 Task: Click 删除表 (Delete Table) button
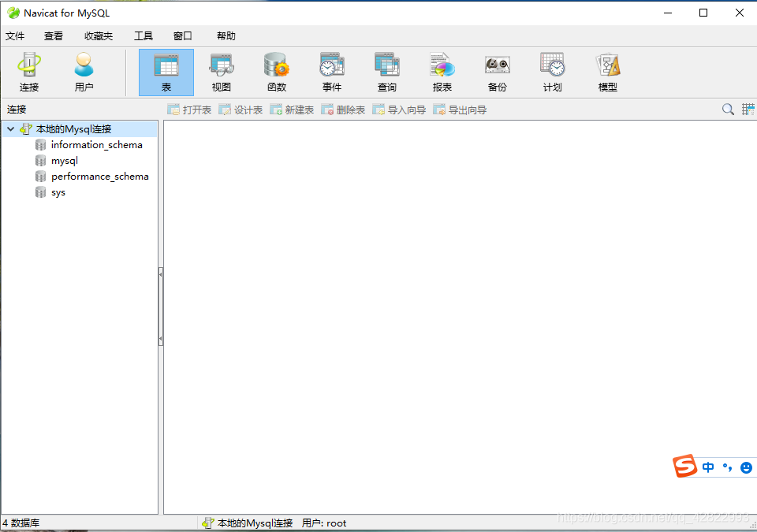coord(343,110)
